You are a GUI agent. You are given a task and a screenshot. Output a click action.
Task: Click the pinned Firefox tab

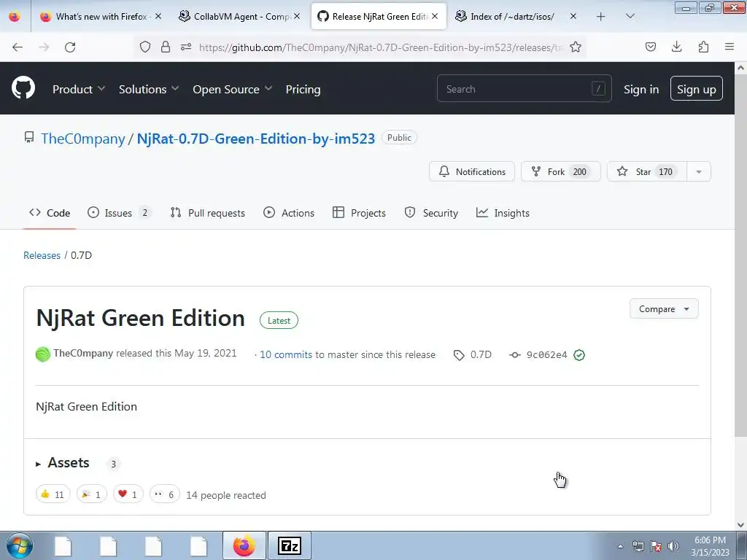(15, 17)
